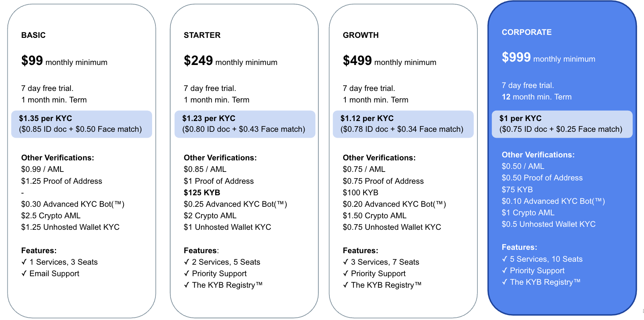Select the BASIC plan heading
Screen dimensions: 644x320
(x=33, y=35)
